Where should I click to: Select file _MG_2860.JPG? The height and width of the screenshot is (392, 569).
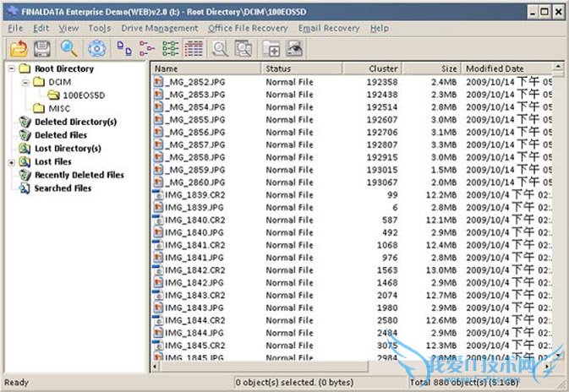(195, 182)
